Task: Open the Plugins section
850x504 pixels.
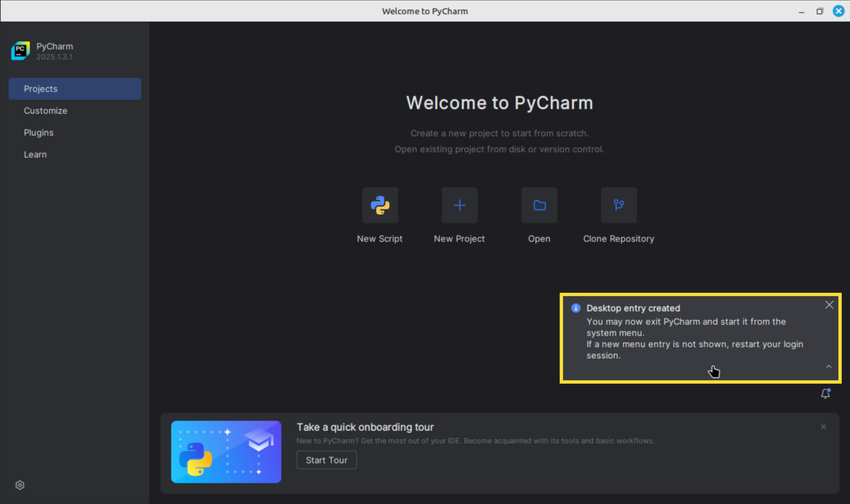Action: pos(39,132)
